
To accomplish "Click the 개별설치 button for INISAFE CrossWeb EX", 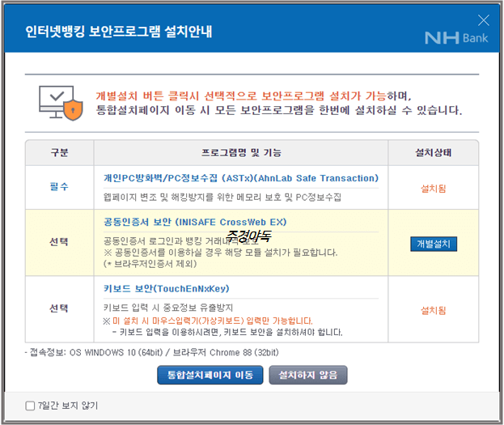I will (434, 244).
